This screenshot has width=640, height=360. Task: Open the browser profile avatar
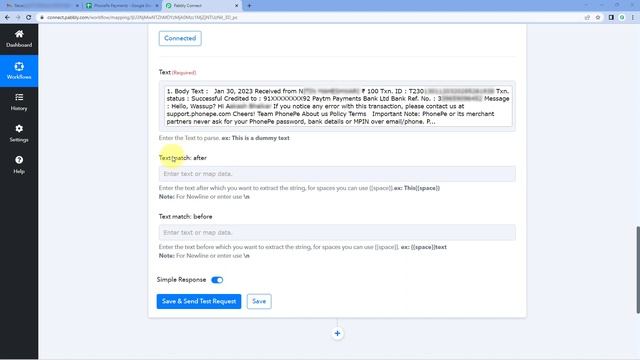pyautogui.click(x=622, y=18)
